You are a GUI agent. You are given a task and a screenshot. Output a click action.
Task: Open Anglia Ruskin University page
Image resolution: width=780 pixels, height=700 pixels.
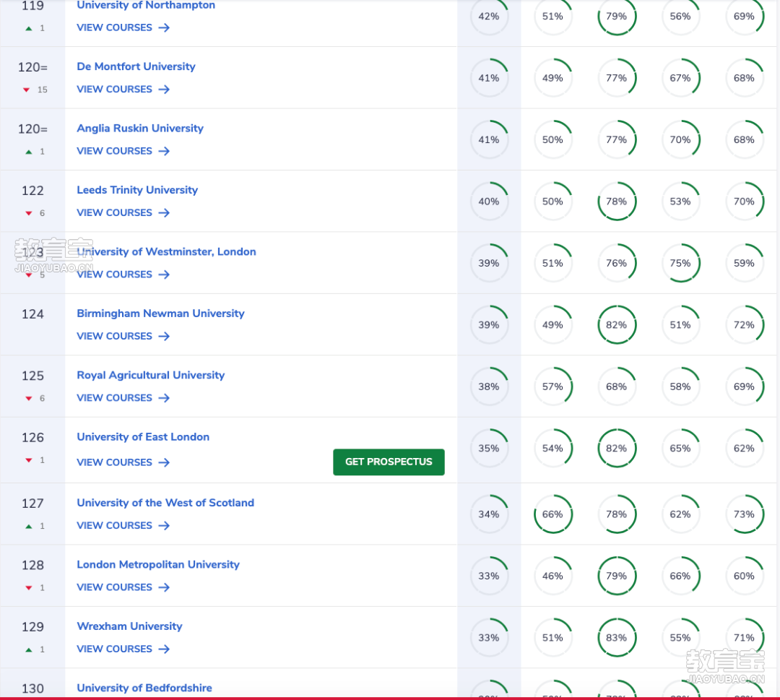tap(140, 129)
